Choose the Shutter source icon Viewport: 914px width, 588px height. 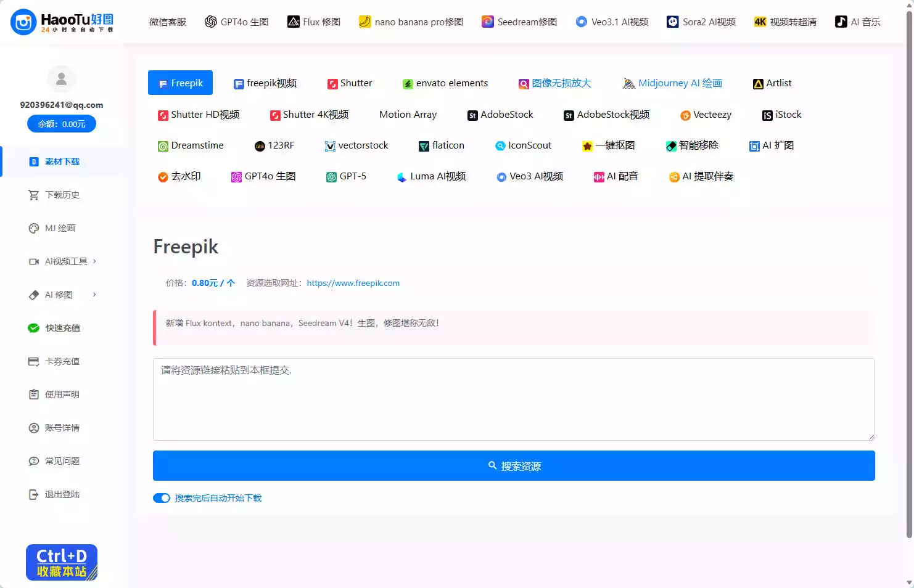[x=332, y=84]
